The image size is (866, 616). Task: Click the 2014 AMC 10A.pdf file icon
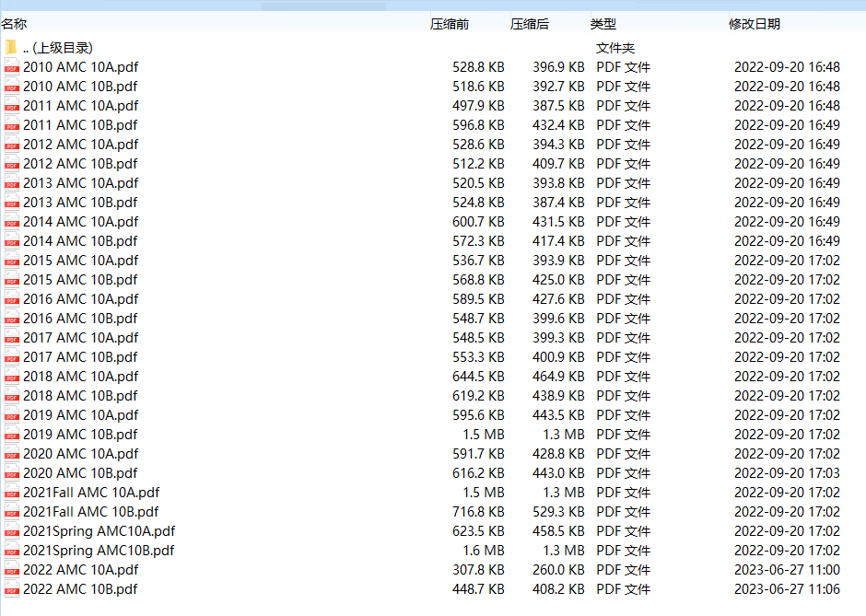(x=12, y=221)
